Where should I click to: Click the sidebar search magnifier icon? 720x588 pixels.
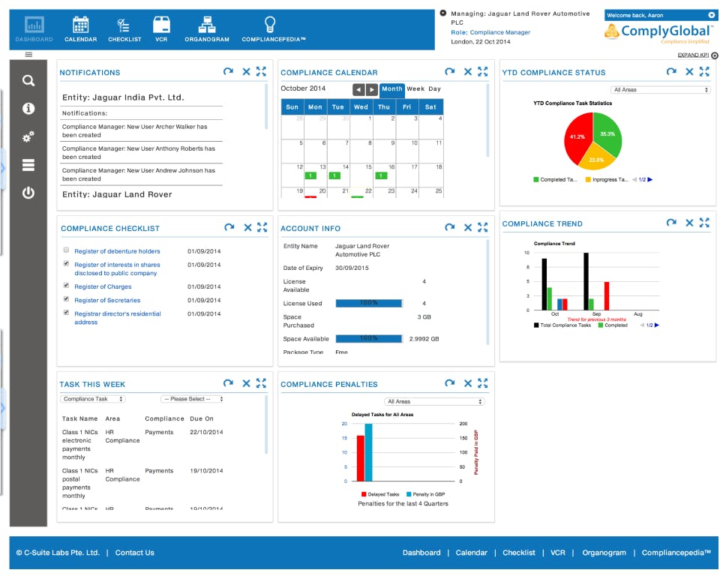(x=28, y=81)
